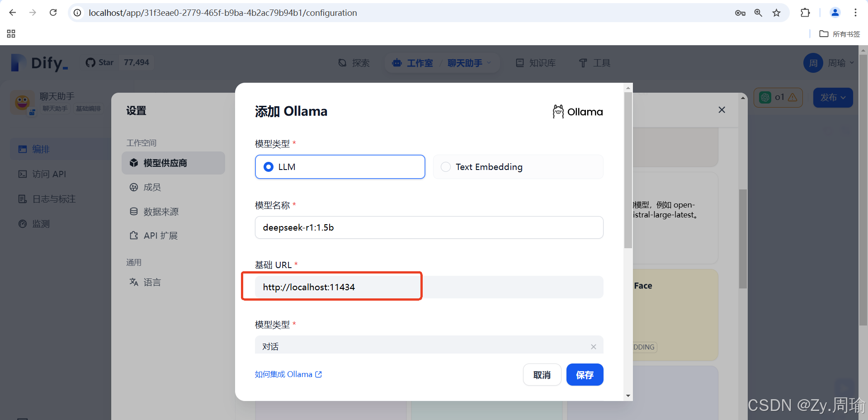
Task: Open the 知识库 knowledge tab
Action: (536, 63)
